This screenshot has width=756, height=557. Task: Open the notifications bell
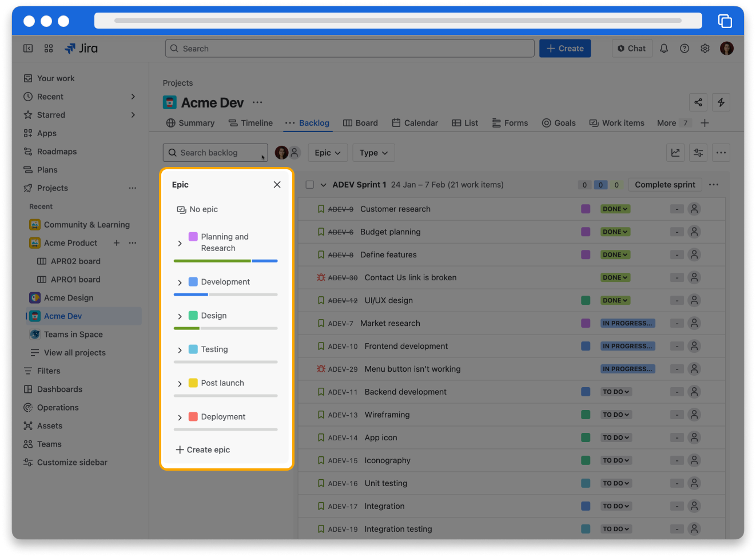click(664, 49)
